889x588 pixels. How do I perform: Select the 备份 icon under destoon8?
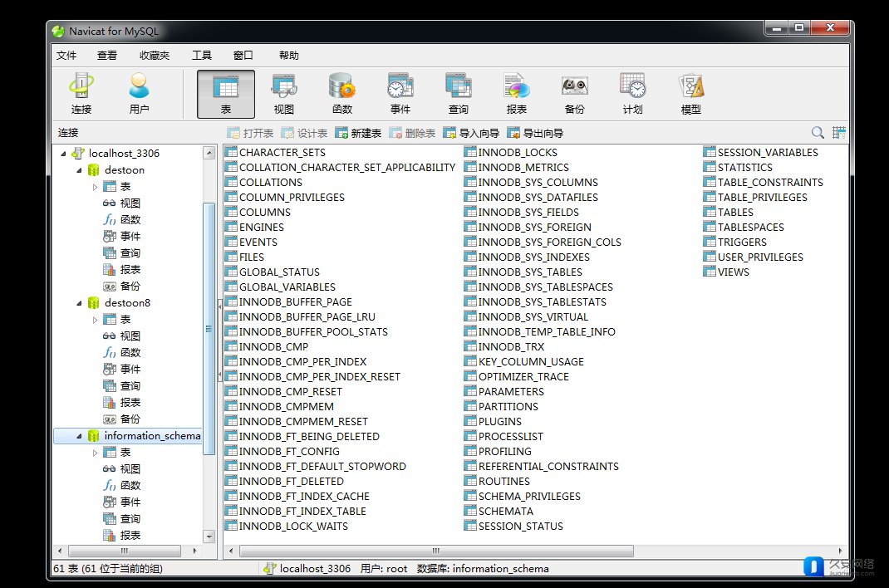110,419
